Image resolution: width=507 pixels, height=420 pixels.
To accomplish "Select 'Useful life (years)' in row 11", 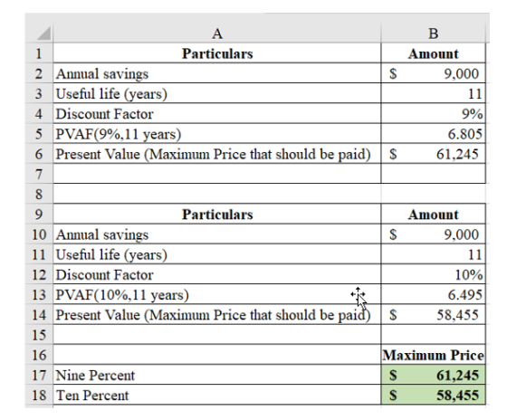I will [217, 254].
